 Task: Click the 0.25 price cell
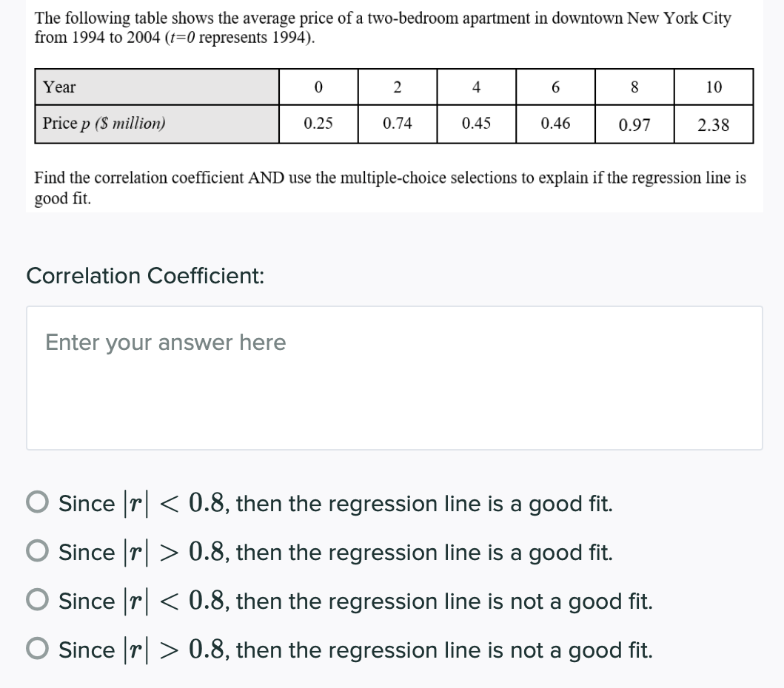(318, 124)
